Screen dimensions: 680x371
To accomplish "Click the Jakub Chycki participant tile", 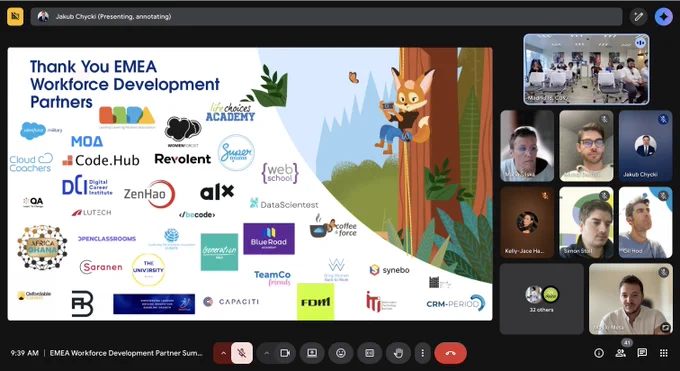I will point(645,145).
